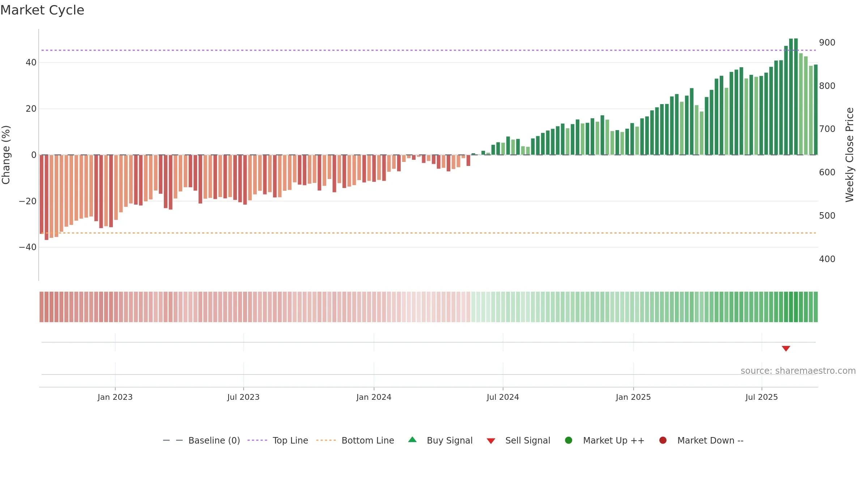Click the 600 price axis label
The image size is (868, 488).
[x=827, y=172]
